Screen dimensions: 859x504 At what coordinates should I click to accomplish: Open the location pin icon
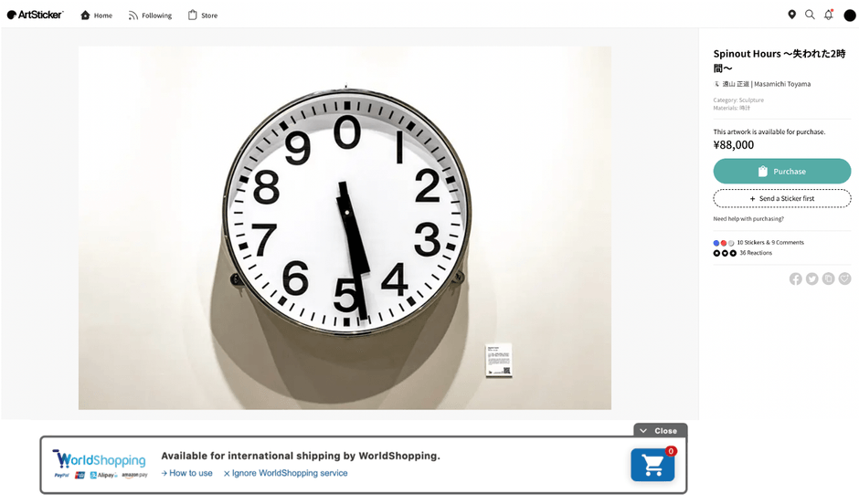[791, 15]
